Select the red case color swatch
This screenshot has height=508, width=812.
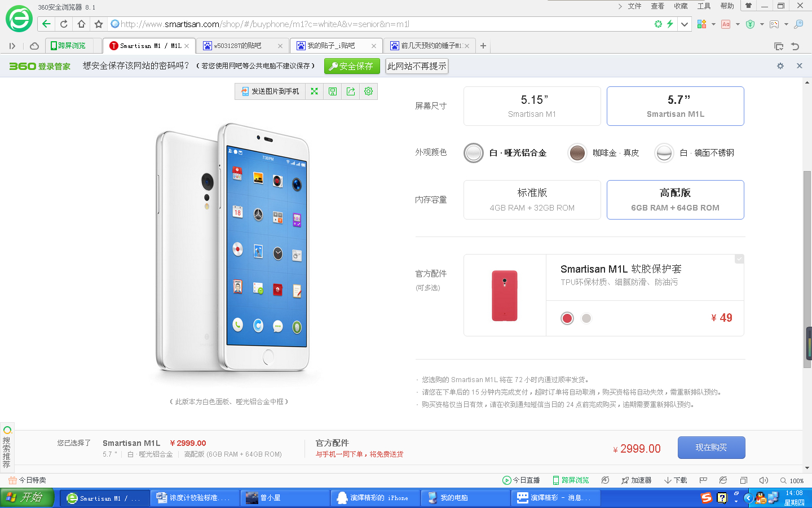pos(567,318)
